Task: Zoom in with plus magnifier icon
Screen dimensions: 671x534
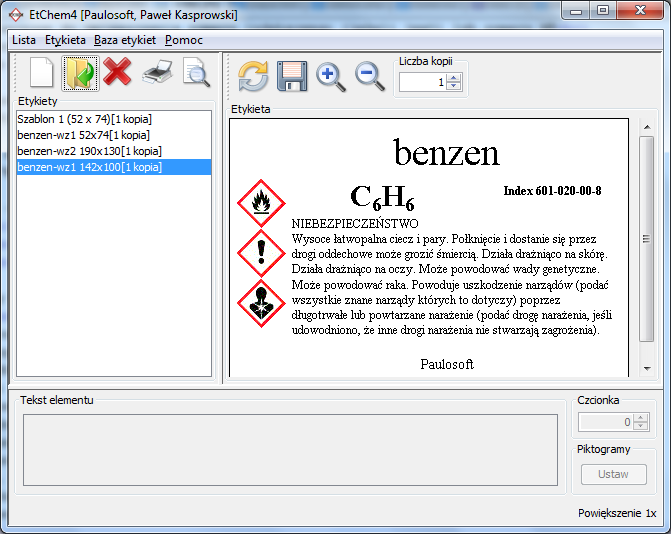Action: 331,77
